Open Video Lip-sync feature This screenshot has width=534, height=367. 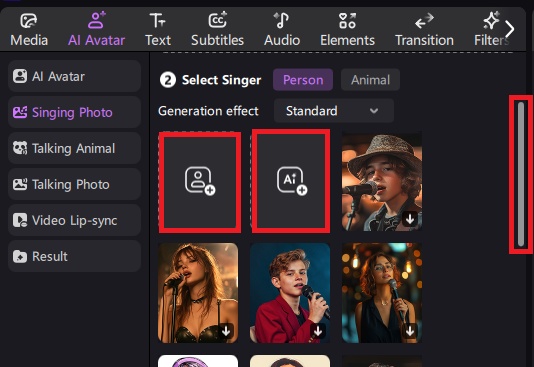[x=74, y=220]
